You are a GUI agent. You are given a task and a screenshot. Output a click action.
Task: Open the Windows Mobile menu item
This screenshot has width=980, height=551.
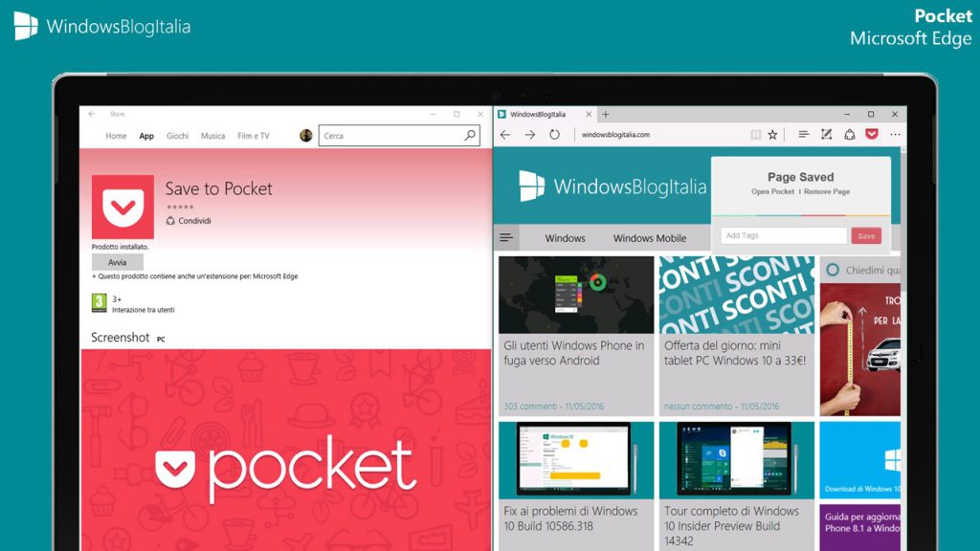[x=650, y=238]
